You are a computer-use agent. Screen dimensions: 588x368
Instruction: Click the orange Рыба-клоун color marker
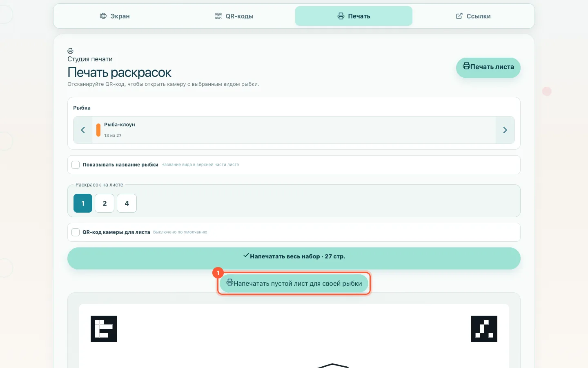click(98, 130)
